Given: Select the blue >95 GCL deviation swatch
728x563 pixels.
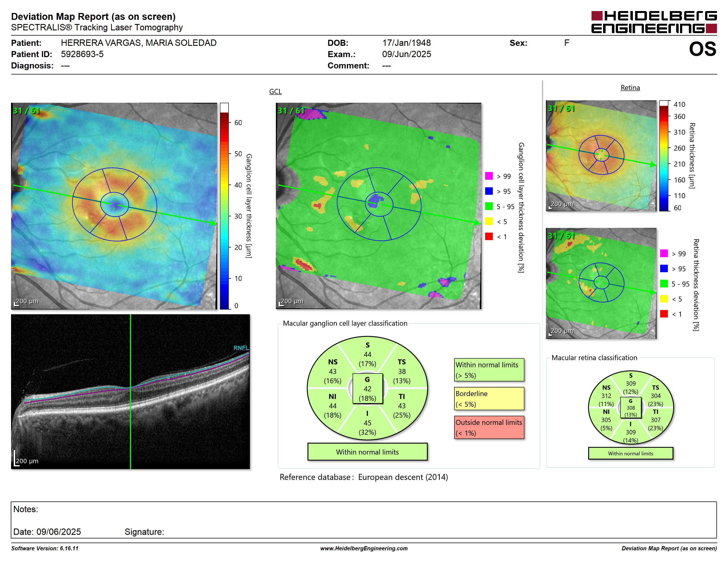Looking at the screenshot, I should click(489, 191).
